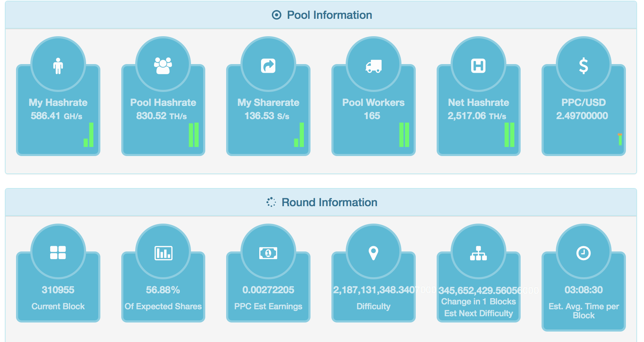This screenshot has height=342, width=644.
Task: Click the time per block clock icon
Action: [x=584, y=253]
